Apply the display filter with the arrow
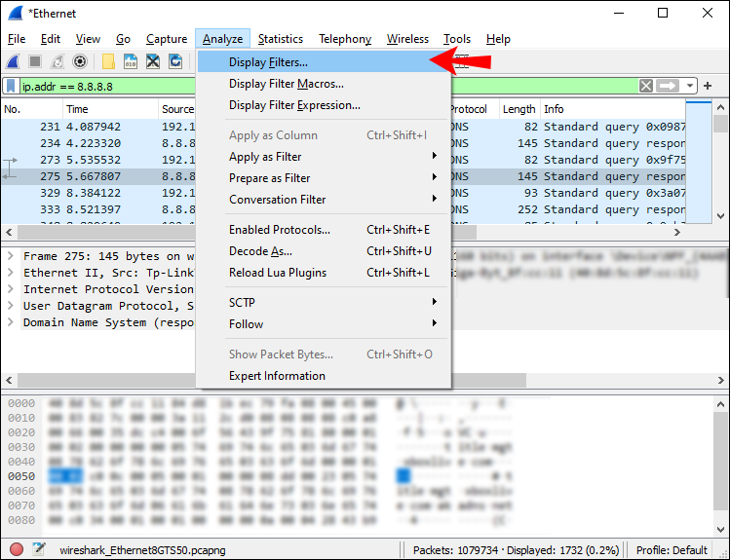 click(x=668, y=86)
